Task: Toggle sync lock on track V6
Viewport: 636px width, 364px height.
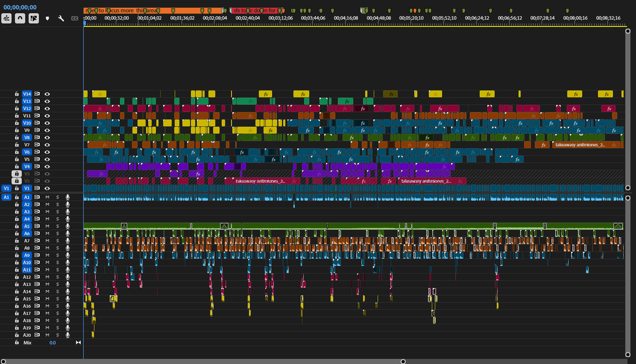Action: 37,152
